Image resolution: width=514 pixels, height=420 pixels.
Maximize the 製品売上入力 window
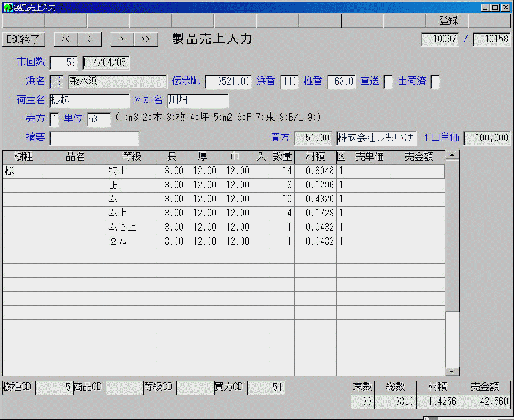click(495, 8)
